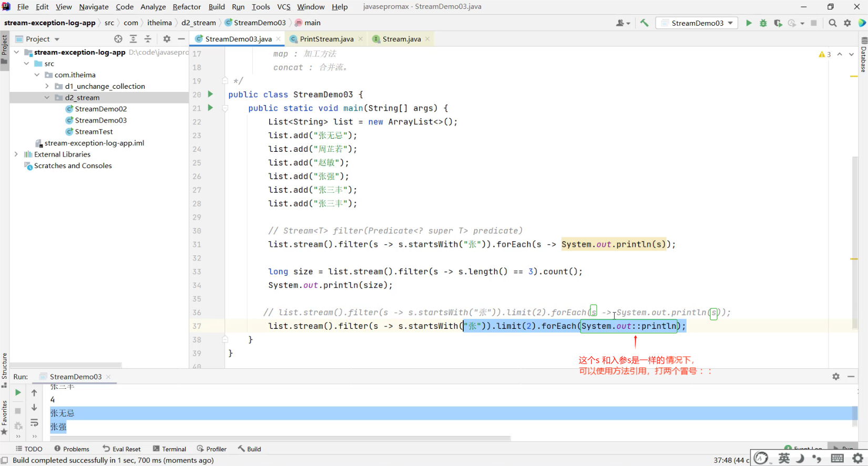Click run gutter icon beside main method
Image resolution: width=868 pixels, height=466 pixels.
(x=210, y=108)
